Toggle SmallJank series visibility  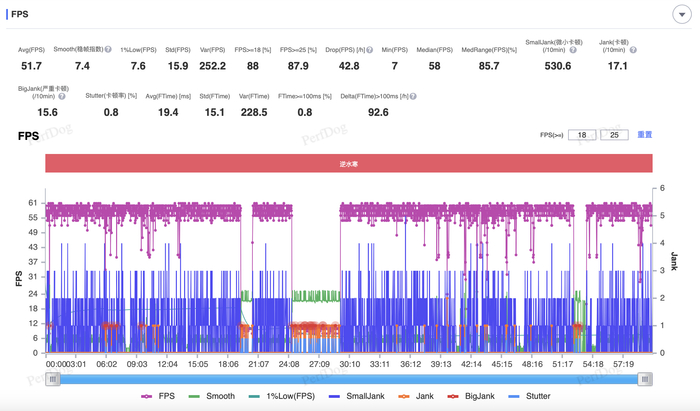pyautogui.click(x=356, y=396)
